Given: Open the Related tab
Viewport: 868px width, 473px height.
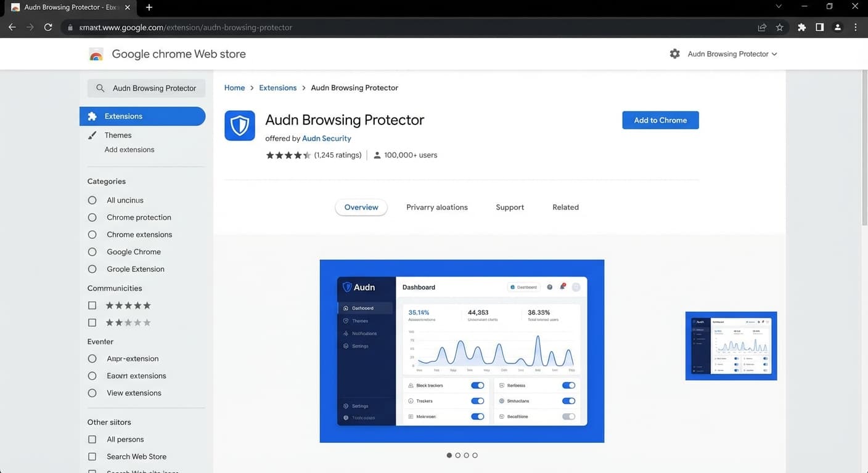Looking at the screenshot, I should pyautogui.click(x=565, y=207).
